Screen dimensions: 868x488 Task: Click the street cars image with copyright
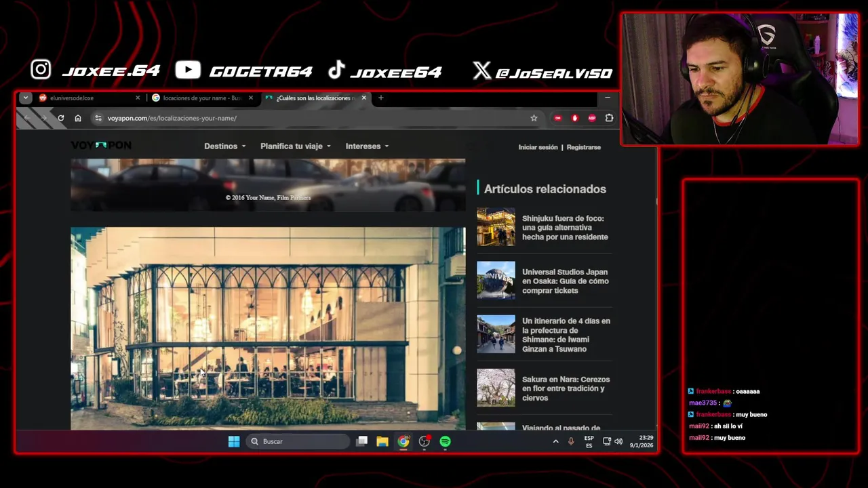[268, 185]
